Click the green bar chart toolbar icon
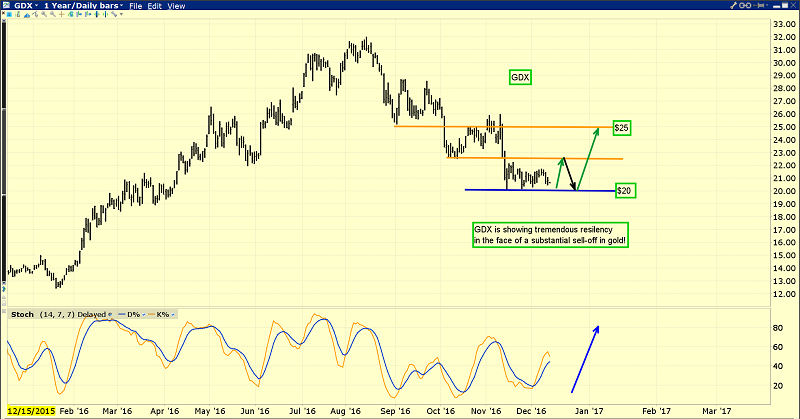 pos(18,14)
